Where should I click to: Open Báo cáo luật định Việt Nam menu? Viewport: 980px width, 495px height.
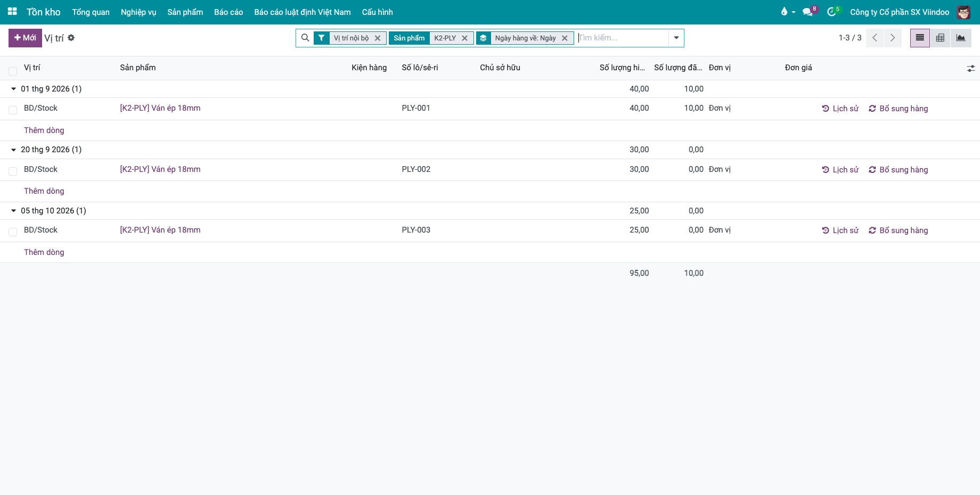(x=303, y=12)
